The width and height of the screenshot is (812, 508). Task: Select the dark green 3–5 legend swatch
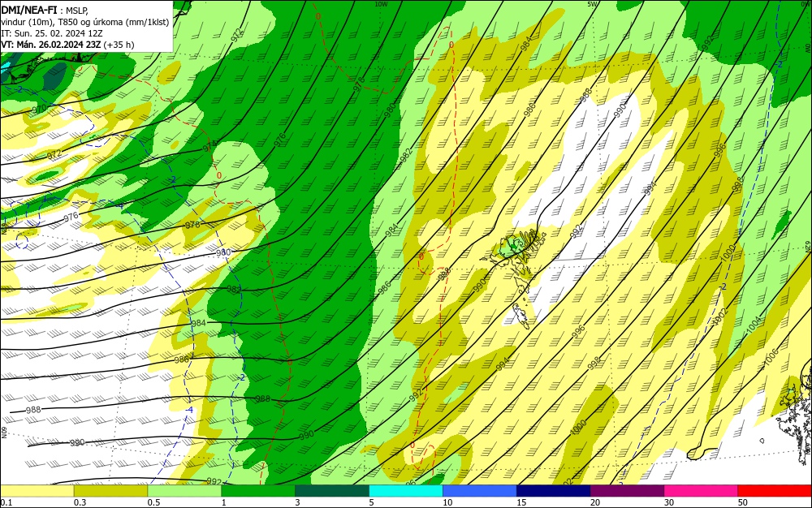click(332, 490)
